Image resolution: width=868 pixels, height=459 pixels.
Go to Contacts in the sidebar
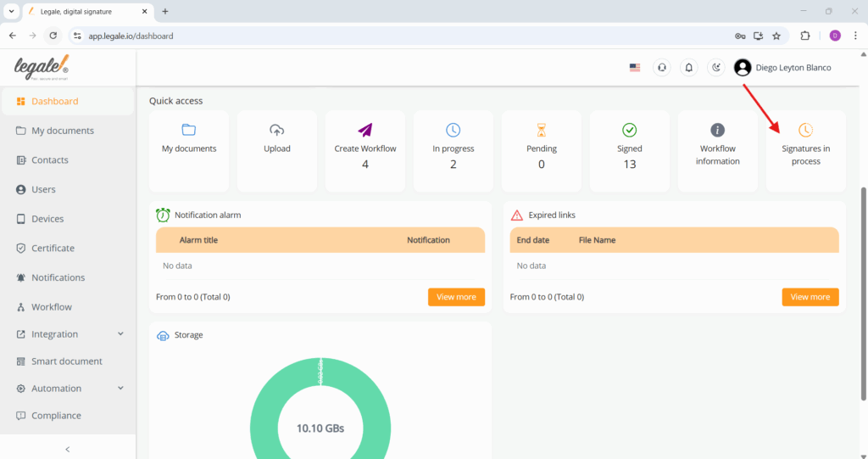(68, 160)
